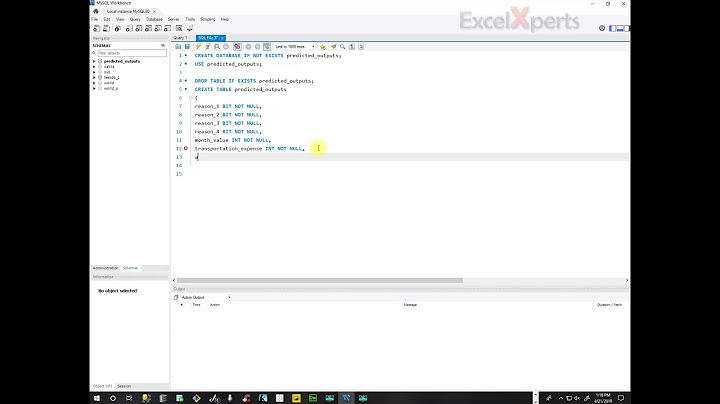Click the error marker on line 12
720x404 pixels.
(x=186, y=148)
